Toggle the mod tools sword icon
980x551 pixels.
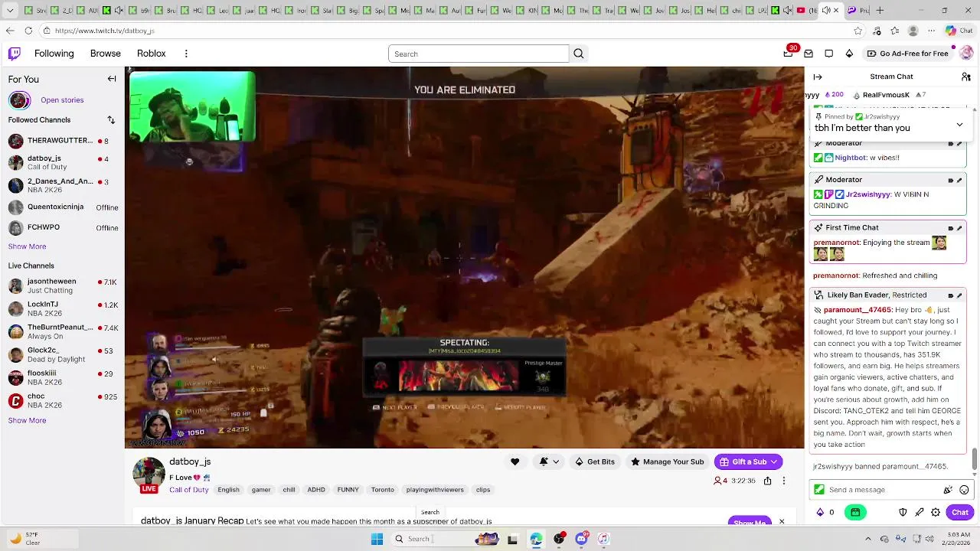tap(919, 512)
